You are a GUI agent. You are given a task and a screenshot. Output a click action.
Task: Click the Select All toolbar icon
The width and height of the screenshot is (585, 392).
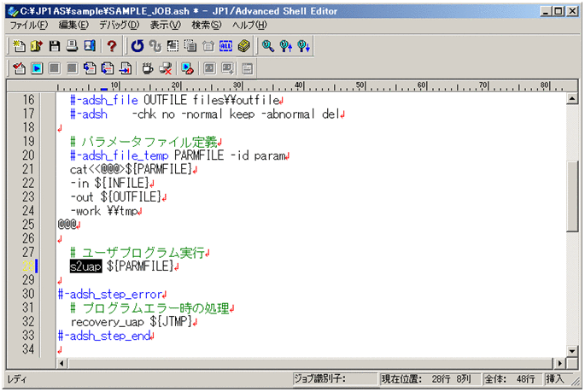(226, 45)
